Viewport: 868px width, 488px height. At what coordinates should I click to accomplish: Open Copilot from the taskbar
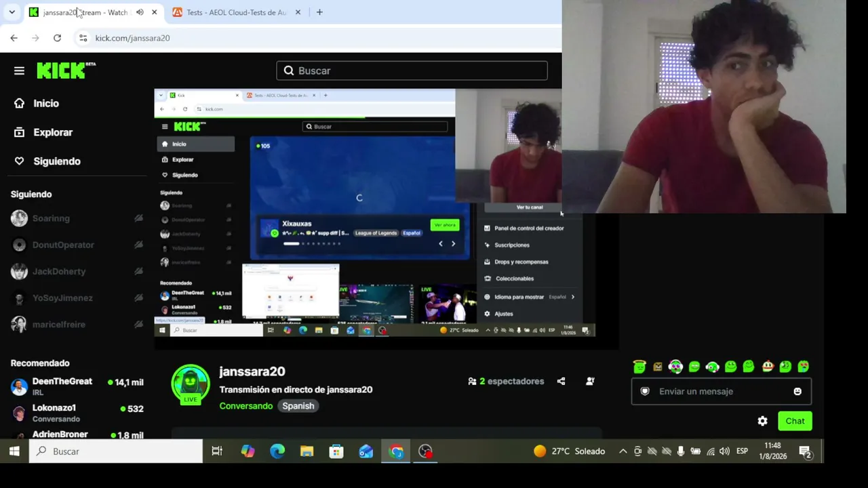pos(248,451)
